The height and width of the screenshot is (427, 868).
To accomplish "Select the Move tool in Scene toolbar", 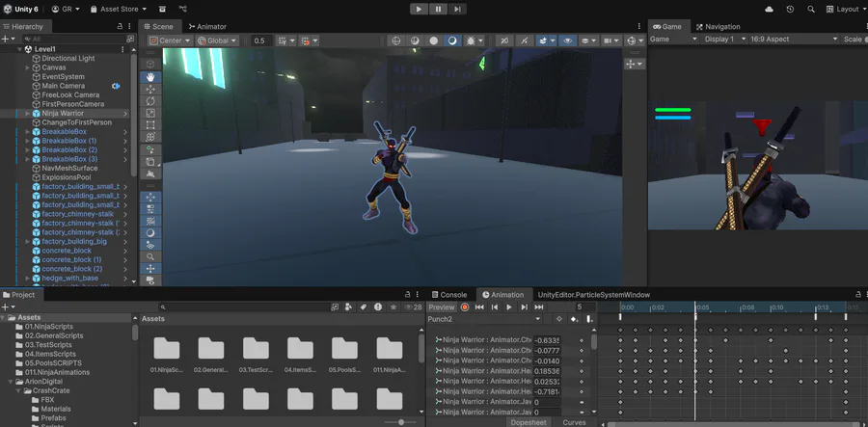I will coord(150,89).
